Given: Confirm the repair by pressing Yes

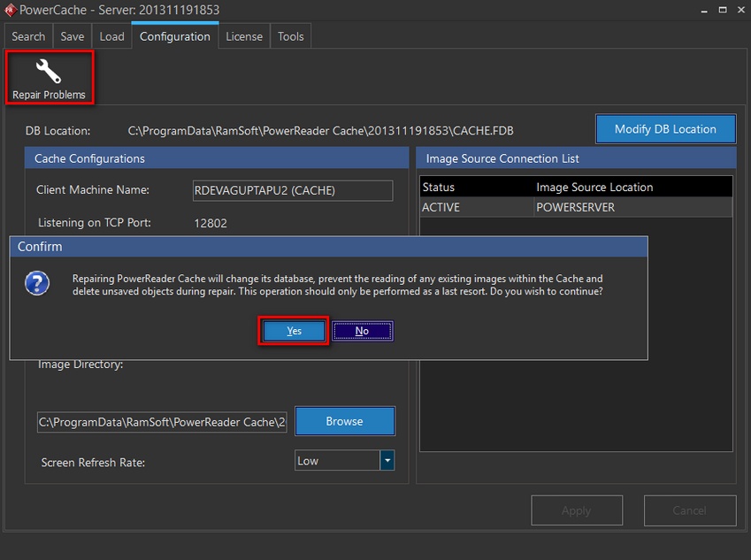Looking at the screenshot, I should [x=294, y=331].
